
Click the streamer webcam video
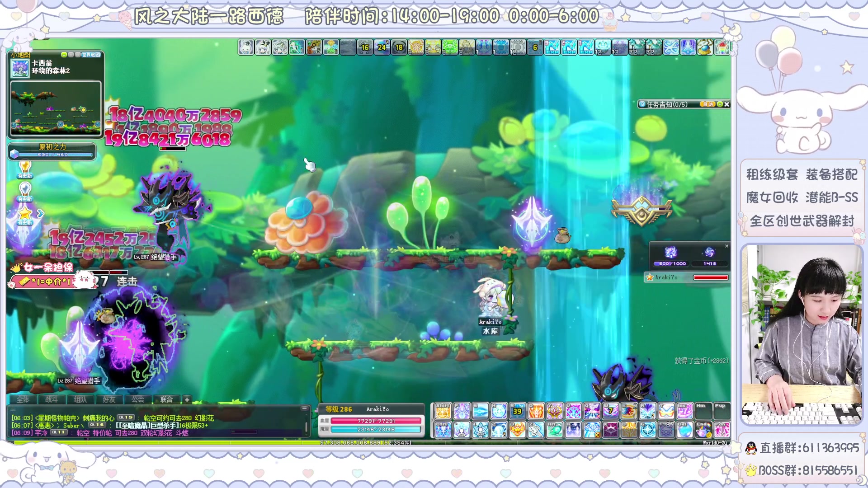coord(802,334)
